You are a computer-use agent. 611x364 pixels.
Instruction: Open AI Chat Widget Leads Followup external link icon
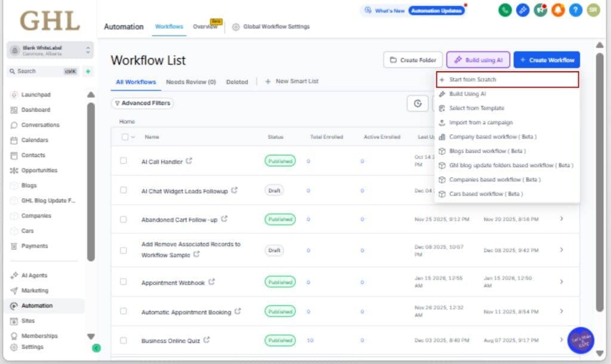coord(234,190)
